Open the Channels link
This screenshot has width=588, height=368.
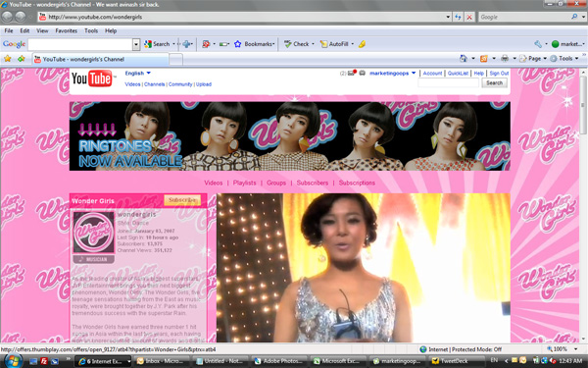tap(155, 84)
